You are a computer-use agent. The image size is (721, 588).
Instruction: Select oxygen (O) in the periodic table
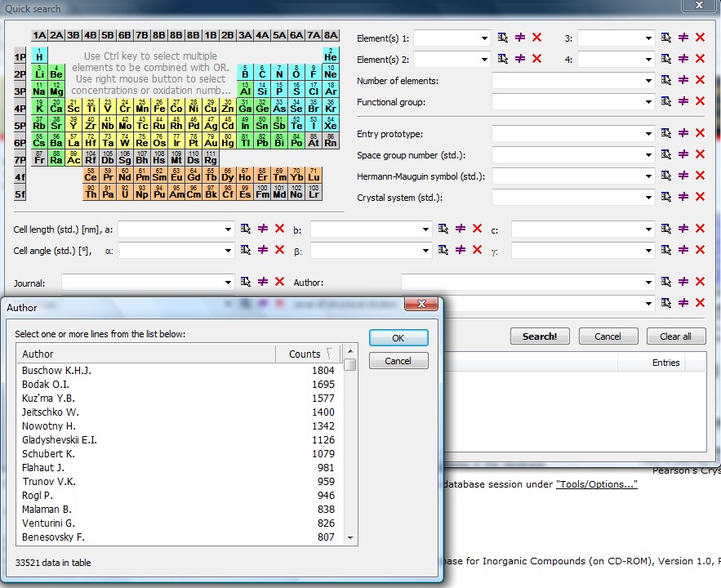[296, 71]
